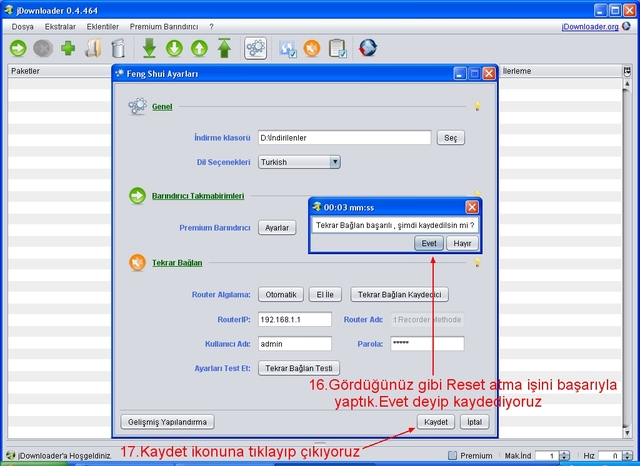Toggle the Premium checkbox in status bar
The height and width of the screenshot is (466, 640).
pos(452,455)
